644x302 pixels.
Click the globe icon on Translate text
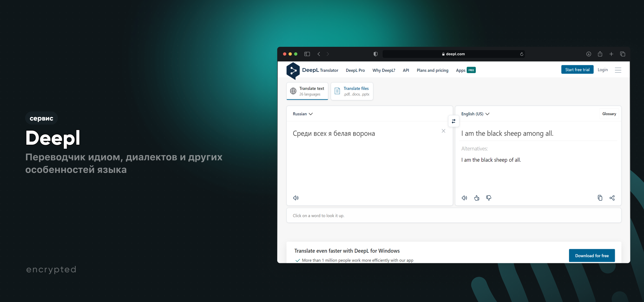pyautogui.click(x=293, y=91)
